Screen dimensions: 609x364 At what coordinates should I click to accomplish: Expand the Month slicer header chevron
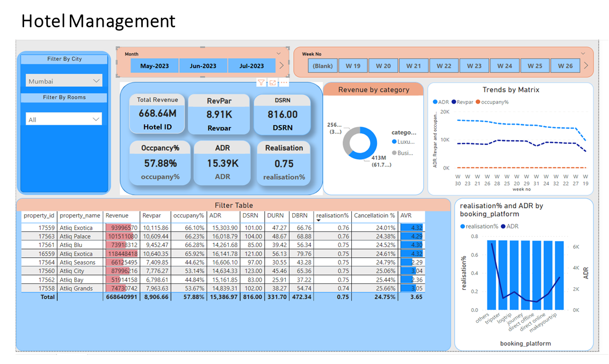point(279,54)
